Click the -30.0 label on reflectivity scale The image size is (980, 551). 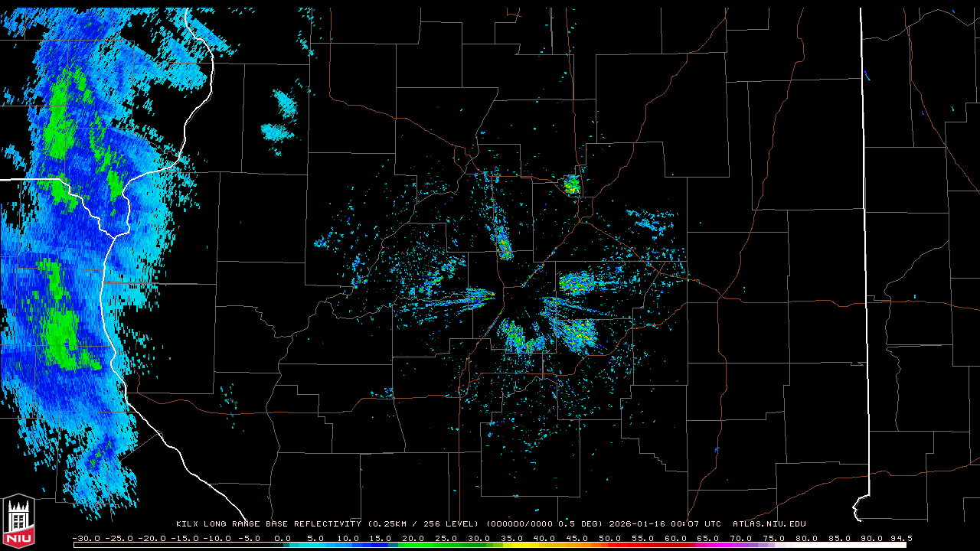pyautogui.click(x=87, y=538)
